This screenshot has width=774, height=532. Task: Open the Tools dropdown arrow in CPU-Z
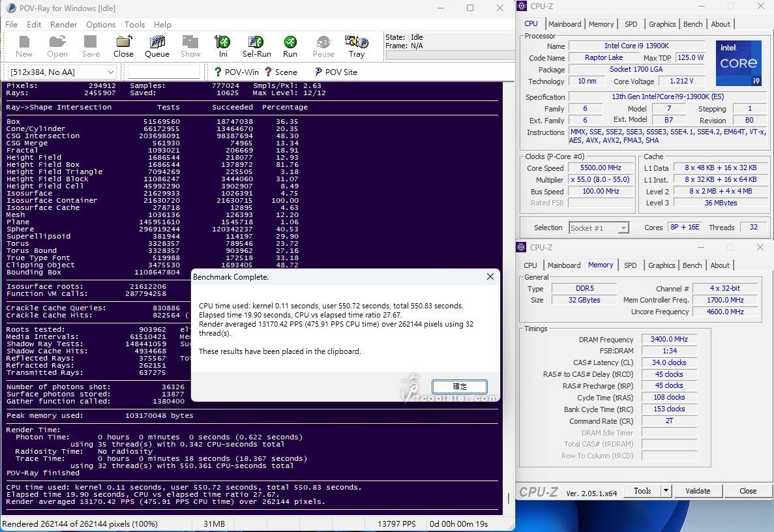pos(666,491)
